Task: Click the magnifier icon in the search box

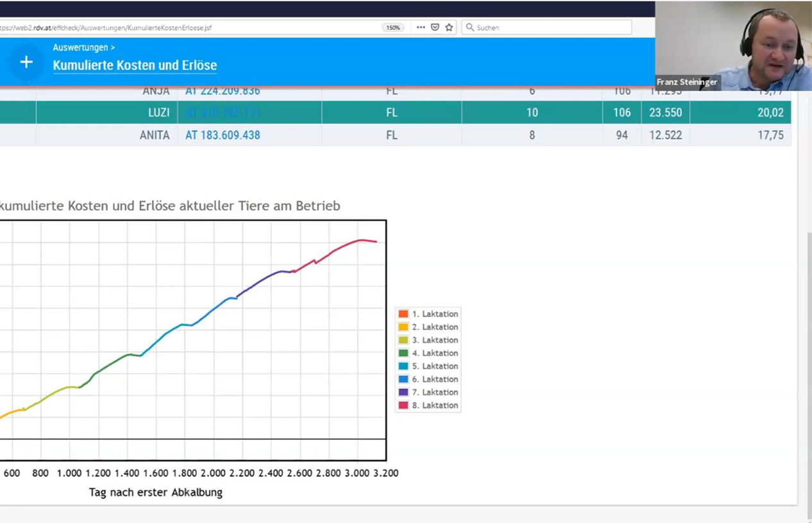Action: [x=470, y=28]
